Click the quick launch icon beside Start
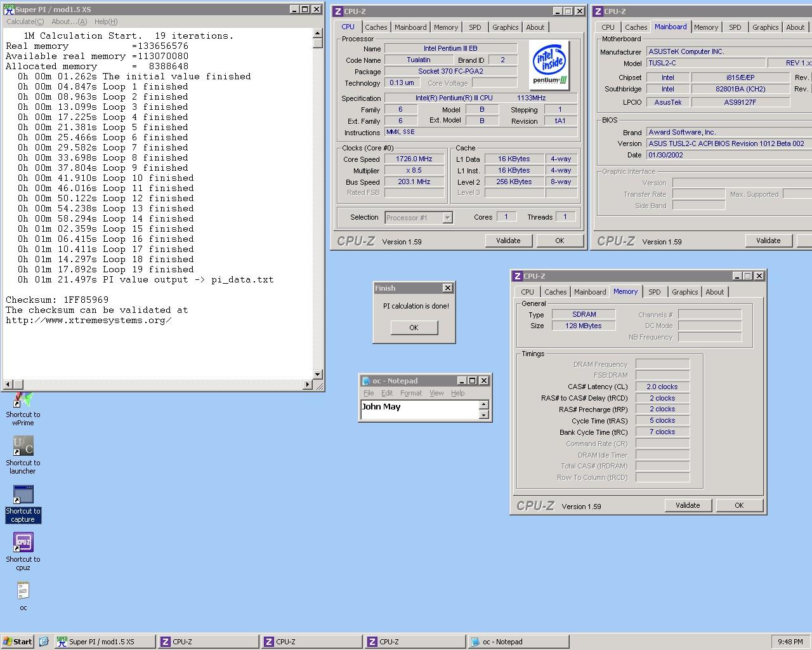The height and width of the screenshot is (650, 812). [x=44, y=642]
